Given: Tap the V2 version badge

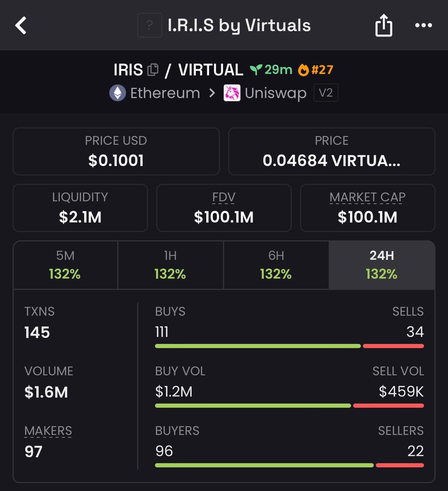Looking at the screenshot, I should 326,93.
